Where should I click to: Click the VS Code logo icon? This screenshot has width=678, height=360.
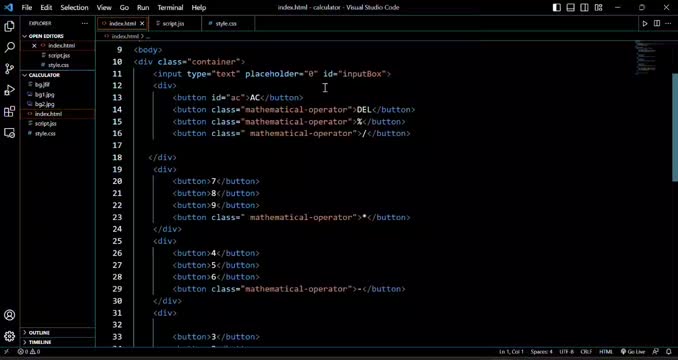click(x=9, y=7)
